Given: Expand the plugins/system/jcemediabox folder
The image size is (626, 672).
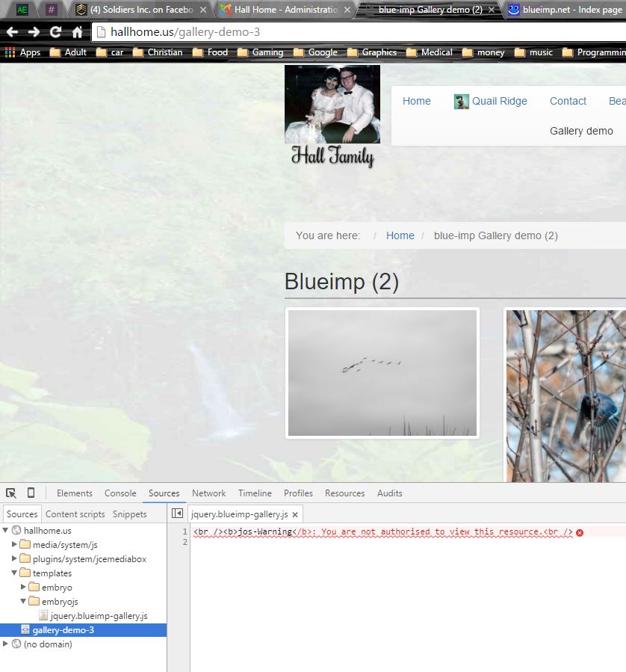Looking at the screenshot, I should click(14, 558).
